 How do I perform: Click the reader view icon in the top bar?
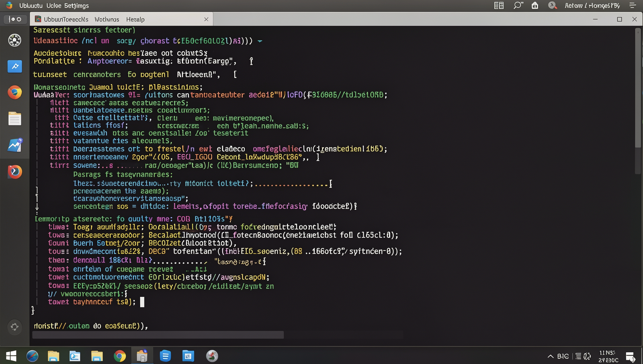click(499, 6)
